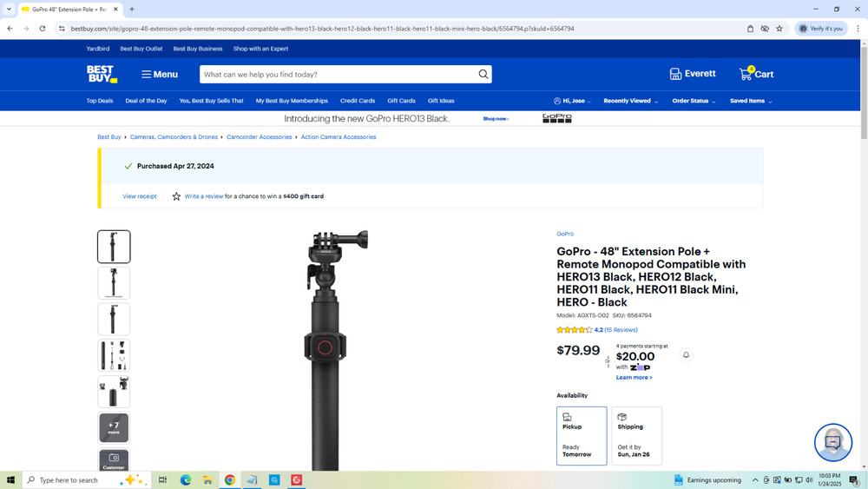
Task: Open the hamburger Menu
Action: point(160,74)
